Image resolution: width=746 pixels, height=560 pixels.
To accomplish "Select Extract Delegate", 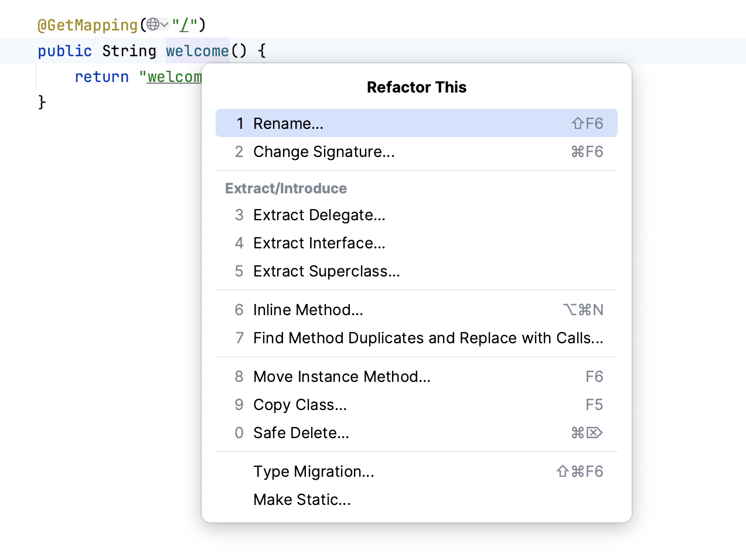I will click(x=319, y=214).
